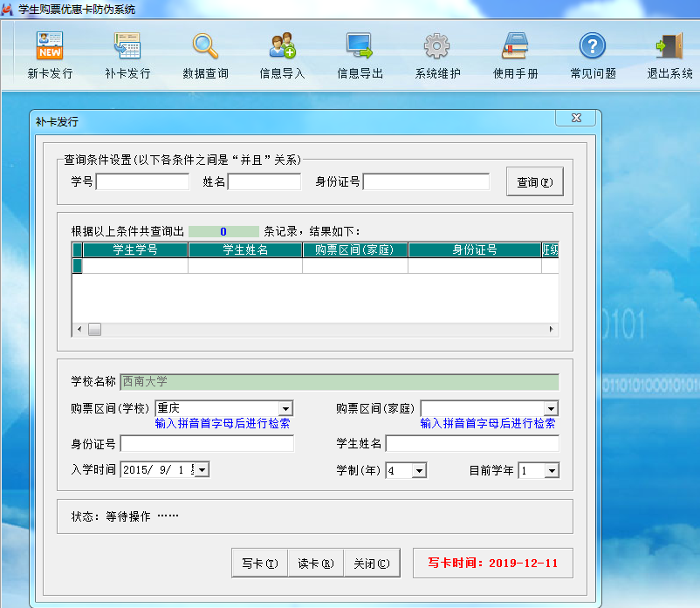Screen dimensions: 700x608
Task: Expand the 购票区间(家庭) dropdown
Action: click(551, 408)
